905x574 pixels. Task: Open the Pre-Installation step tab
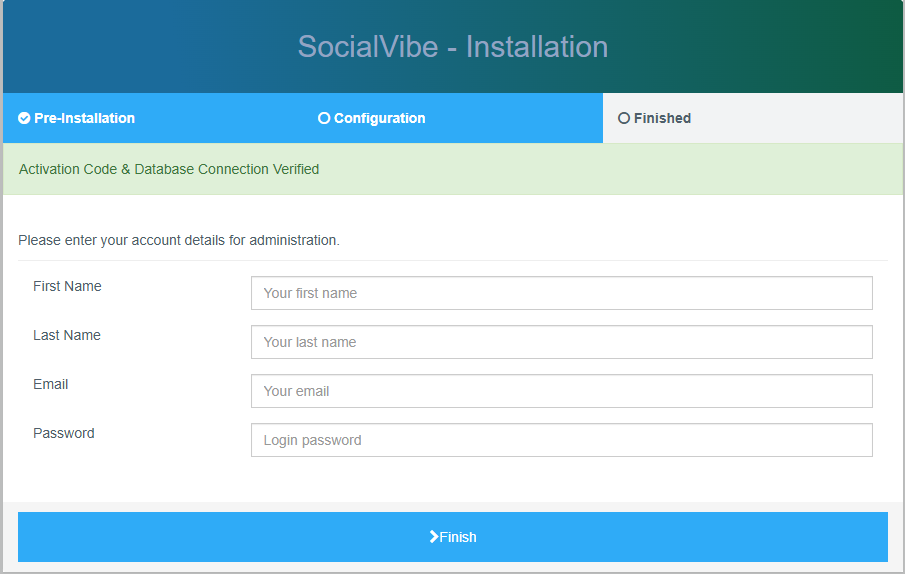(x=153, y=118)
